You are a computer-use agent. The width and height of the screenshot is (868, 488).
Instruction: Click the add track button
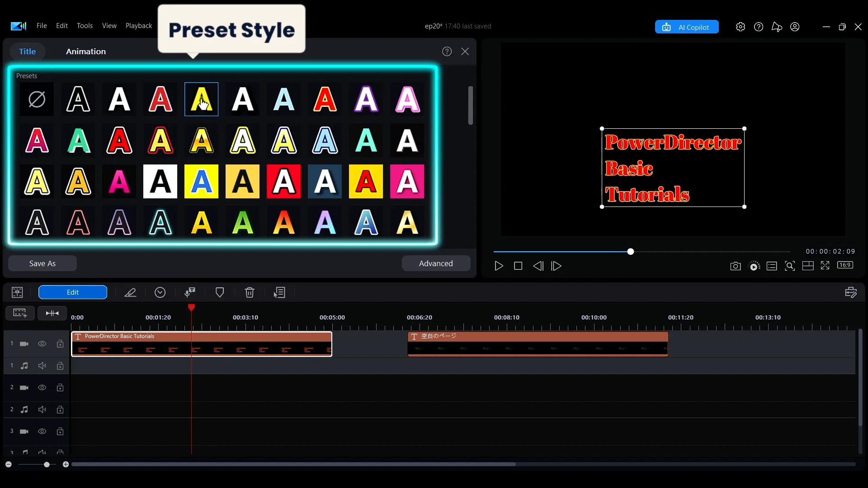pos(20,313)
